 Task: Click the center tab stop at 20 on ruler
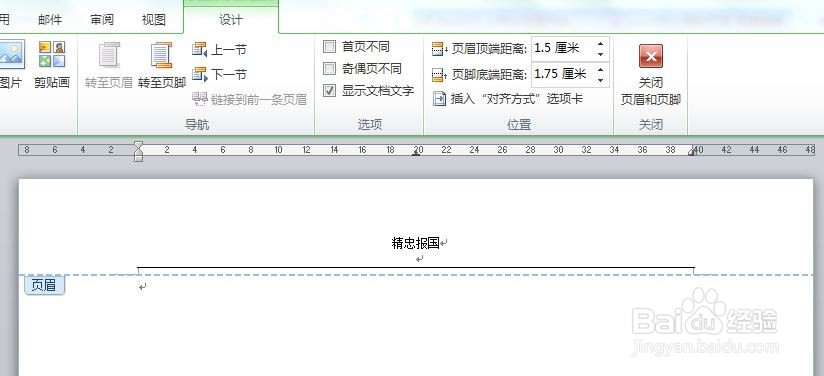pos(416,153)
